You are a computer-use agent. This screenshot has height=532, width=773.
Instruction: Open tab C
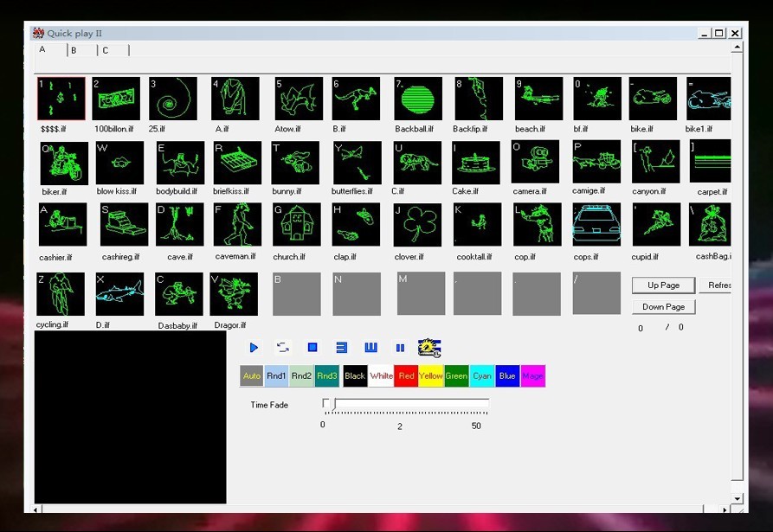point(106,51)
